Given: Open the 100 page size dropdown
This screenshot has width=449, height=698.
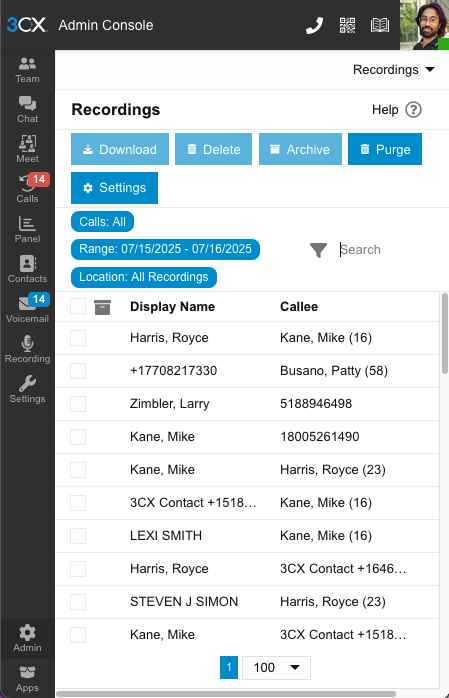Looking at the screenshot, I should tap(276, 668).
